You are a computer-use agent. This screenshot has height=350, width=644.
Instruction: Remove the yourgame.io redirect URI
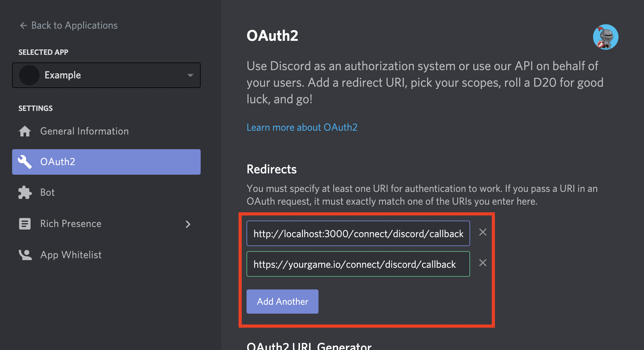tap(483, 263)
